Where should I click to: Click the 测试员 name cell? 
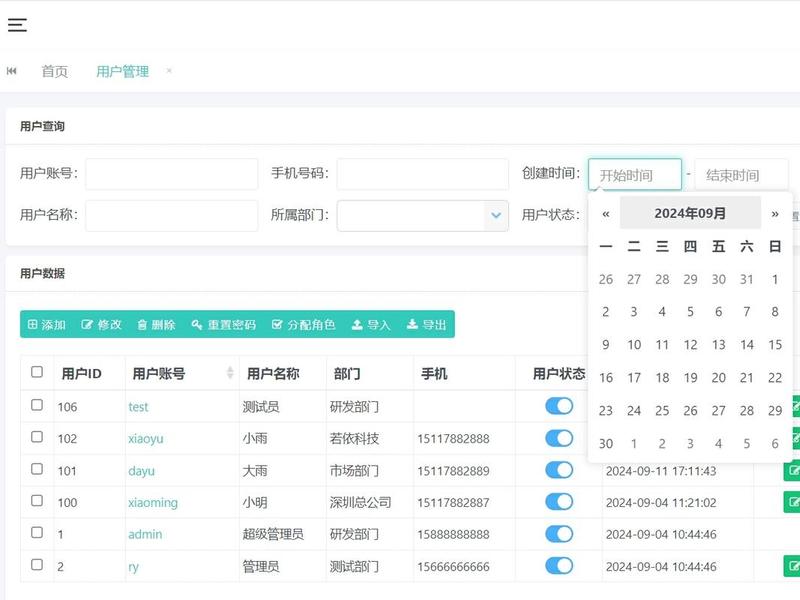261,407
